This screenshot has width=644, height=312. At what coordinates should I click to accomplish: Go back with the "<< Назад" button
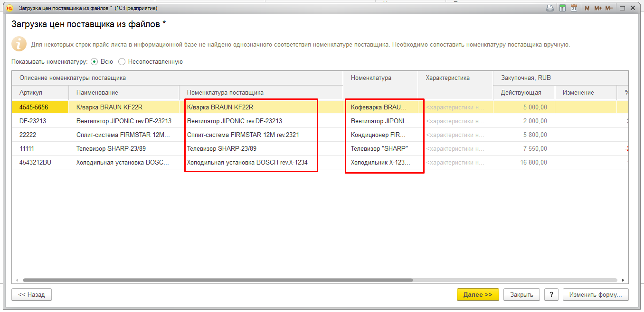click(31, 294)
